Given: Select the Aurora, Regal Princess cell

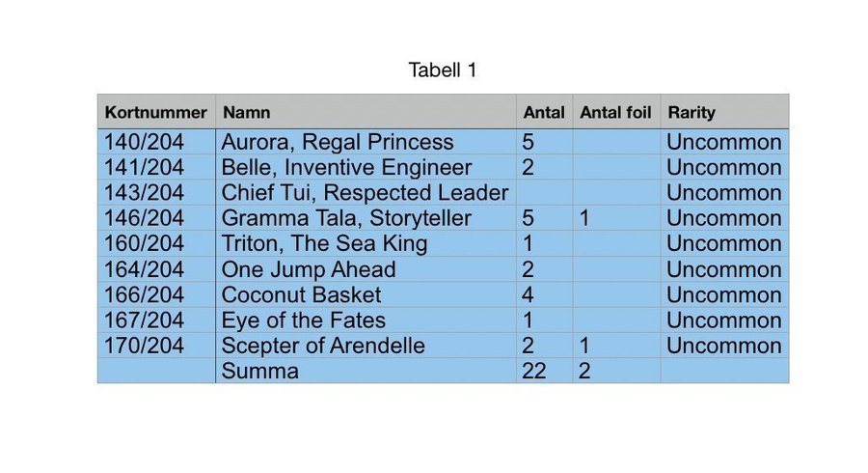Looking at the screenshot, I should coord(366,142).
